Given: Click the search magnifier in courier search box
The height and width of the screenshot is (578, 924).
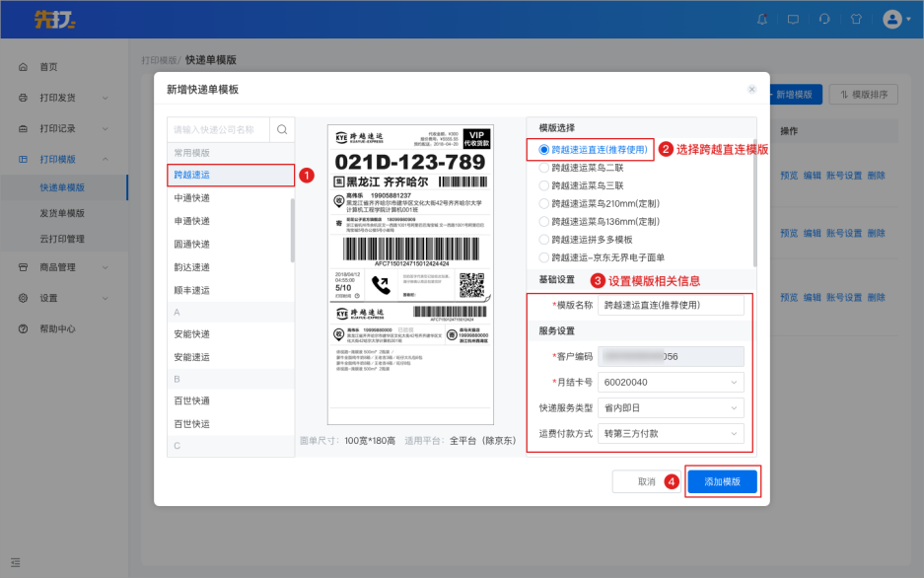Looking at the screenshot, I should pyautogui.click(x=281, y=129).
